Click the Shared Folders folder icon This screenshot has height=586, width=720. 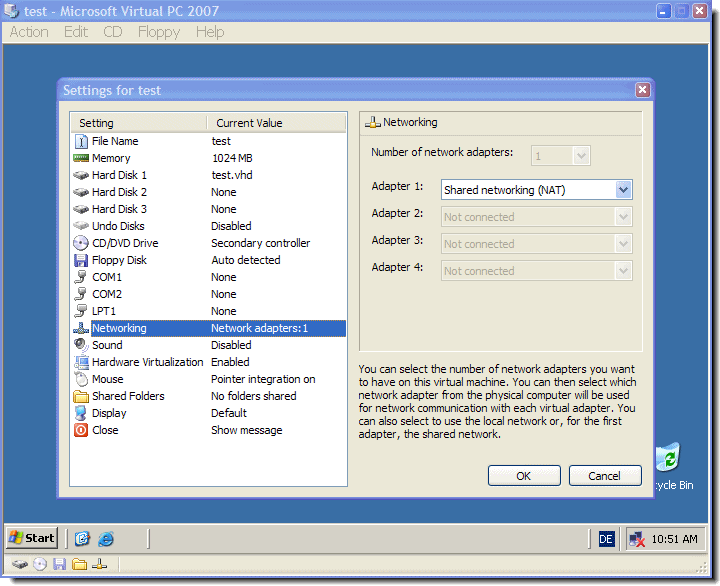(81, 396)
